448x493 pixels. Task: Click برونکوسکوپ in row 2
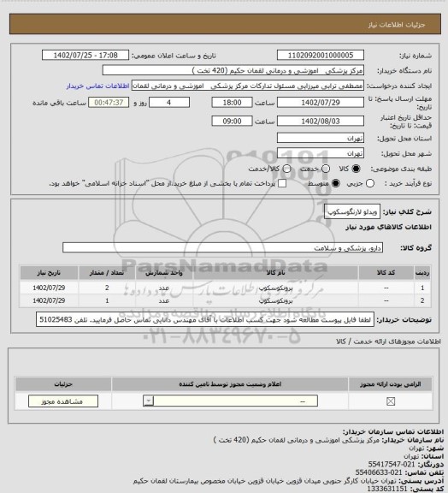point(275,301)
